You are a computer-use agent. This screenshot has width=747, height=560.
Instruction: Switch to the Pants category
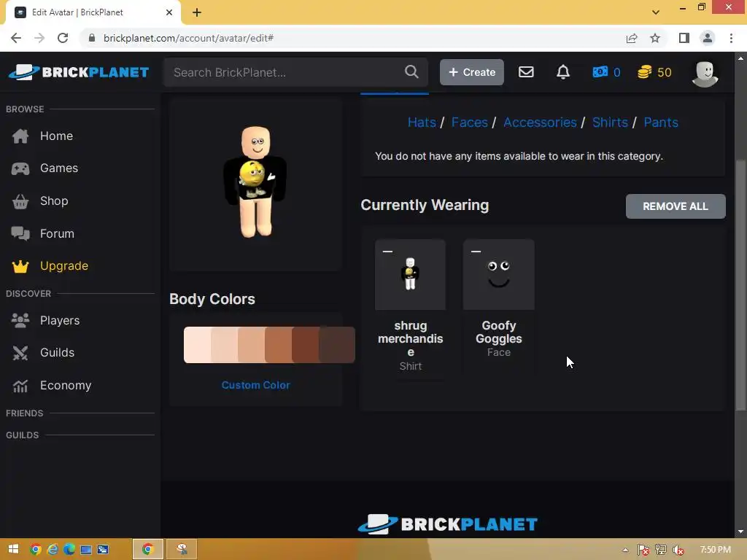pos(661,122)
